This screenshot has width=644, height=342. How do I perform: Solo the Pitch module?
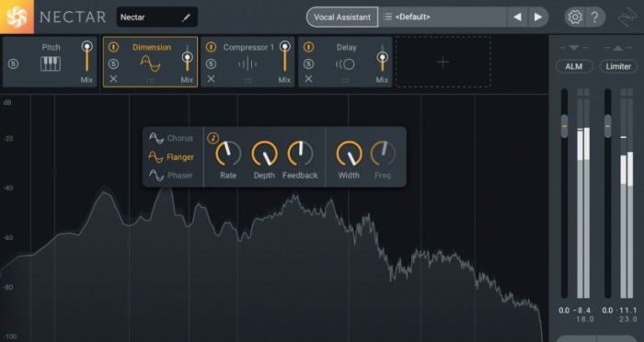pos(13,64)
